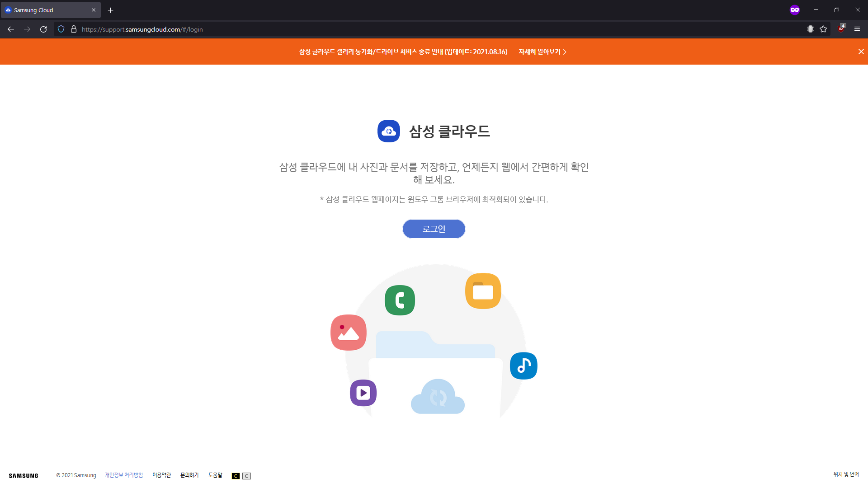Open the 도움말 help link
This screenshot has height=488, width=868.
coord(215,475)
